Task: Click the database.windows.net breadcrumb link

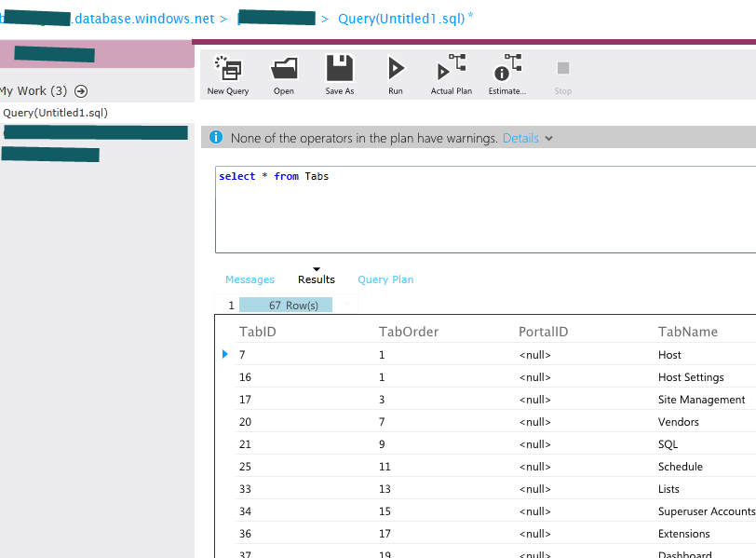Action: tap(143, 19)
